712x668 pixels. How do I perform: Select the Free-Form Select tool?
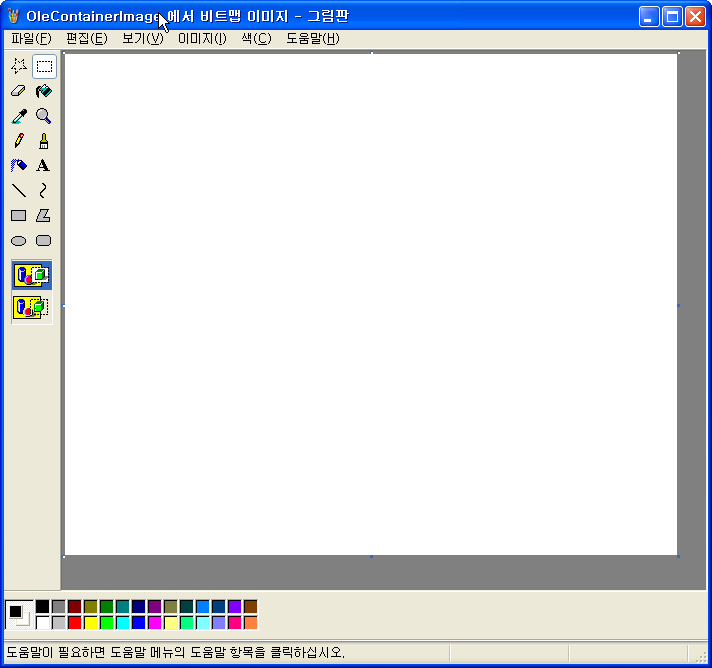(x=19, y=66)
